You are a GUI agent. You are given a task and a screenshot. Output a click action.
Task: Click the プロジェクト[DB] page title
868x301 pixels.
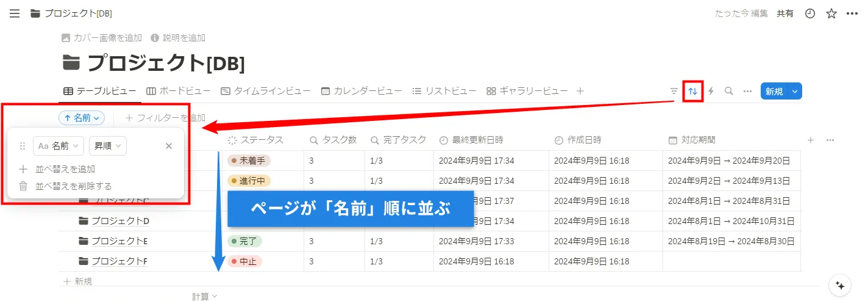166,62
